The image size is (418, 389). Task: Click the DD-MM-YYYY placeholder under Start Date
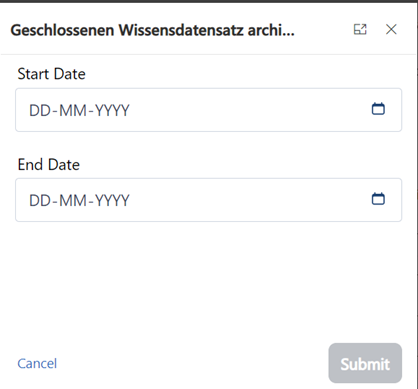79,110
